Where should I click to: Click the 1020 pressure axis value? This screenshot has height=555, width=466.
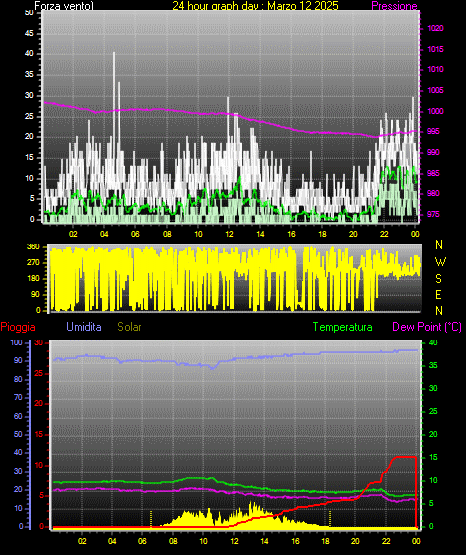pyautogui.click(x=435, y=28)
